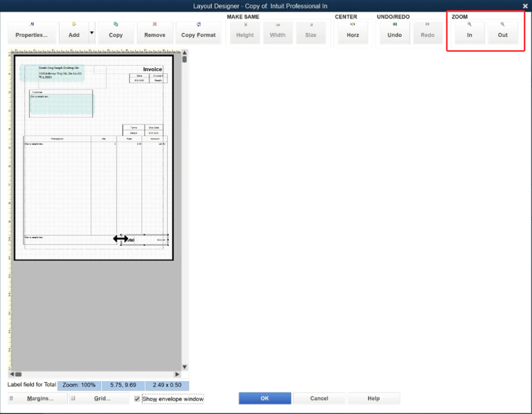Viewport: 532px width, 414px height.
Task: Zoom In on the invoice layout
Action: coord(469,31)
